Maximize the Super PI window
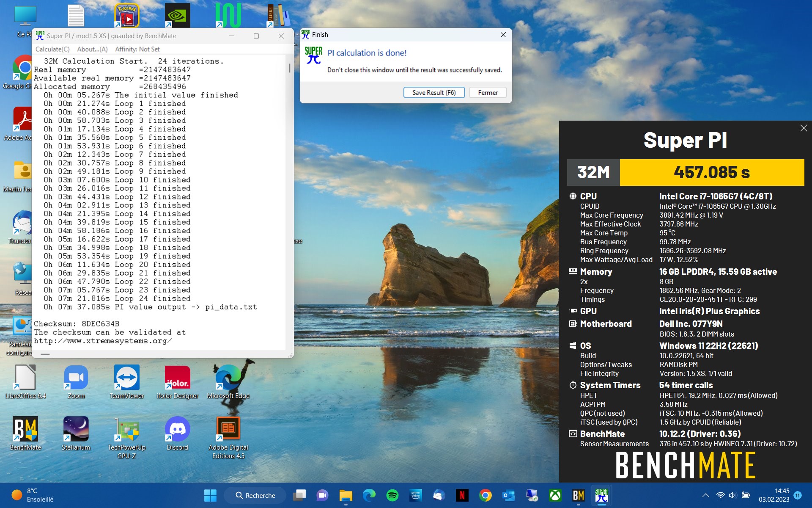The height and width of the screenshot is (508, 812). click(x=256, y=36)
